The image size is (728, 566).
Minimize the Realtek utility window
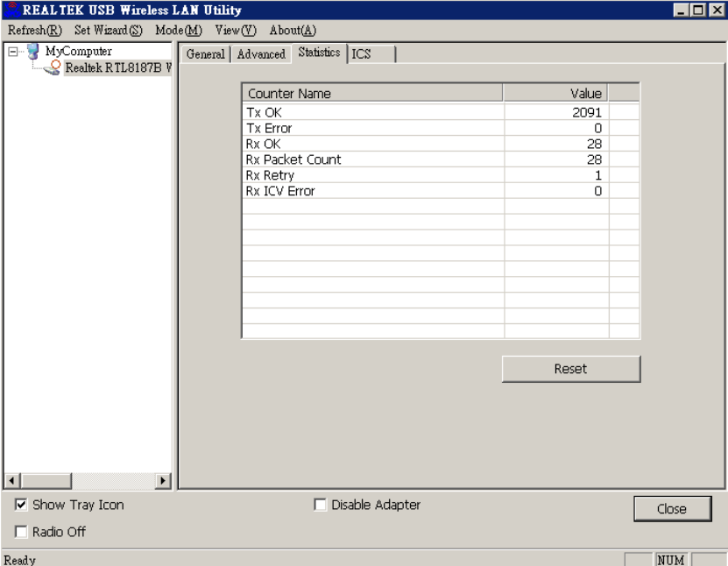(681, 11)
